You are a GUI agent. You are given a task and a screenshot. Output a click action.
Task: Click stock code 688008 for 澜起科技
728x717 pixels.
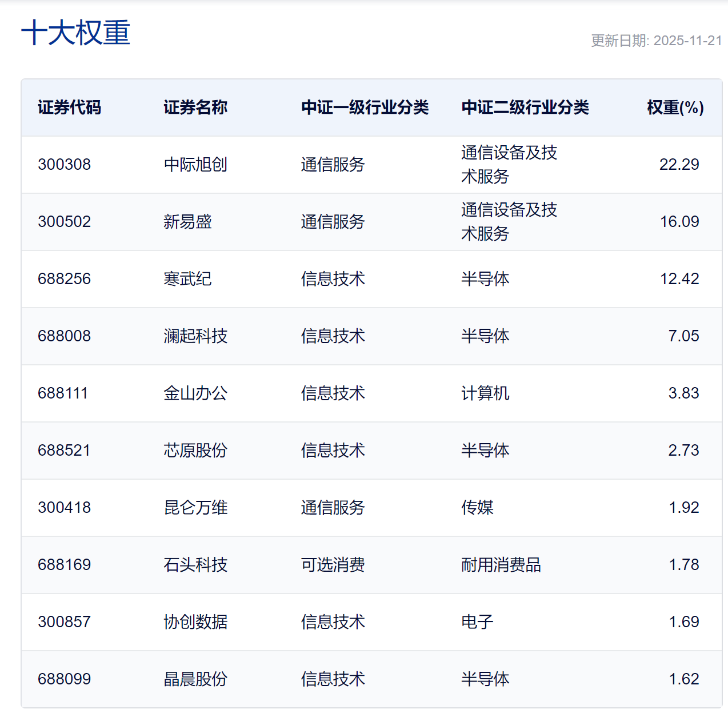(x=63, y=336)
